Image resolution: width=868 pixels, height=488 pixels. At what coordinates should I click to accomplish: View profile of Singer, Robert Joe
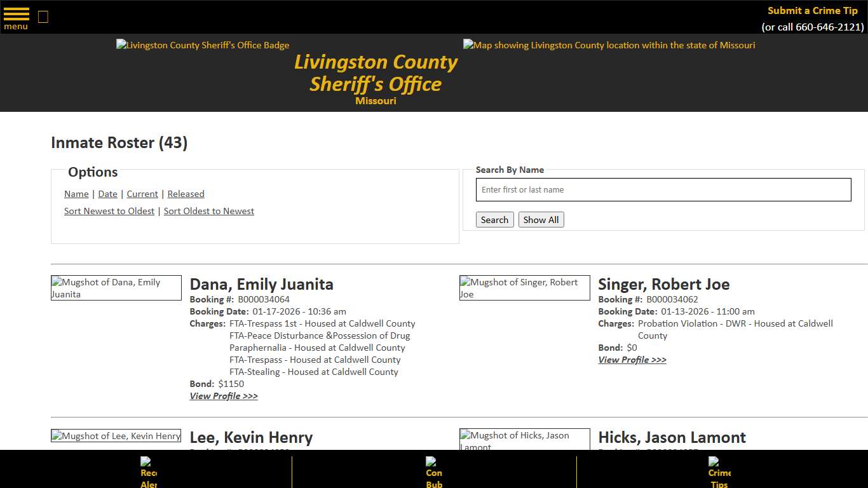(x=632, y=360)
